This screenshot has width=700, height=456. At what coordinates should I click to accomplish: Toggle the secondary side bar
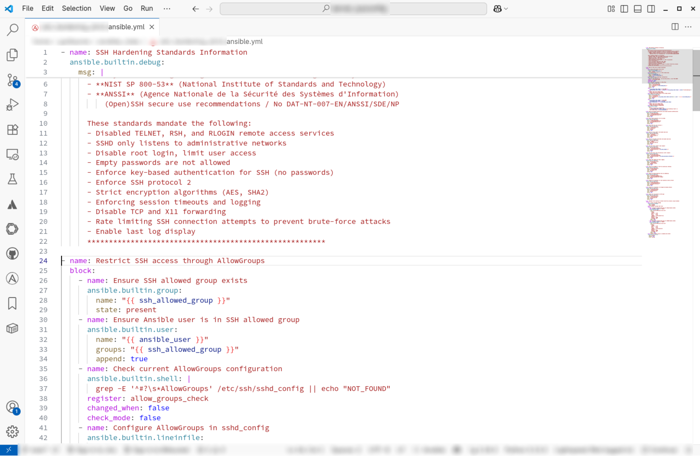(651, 8)
